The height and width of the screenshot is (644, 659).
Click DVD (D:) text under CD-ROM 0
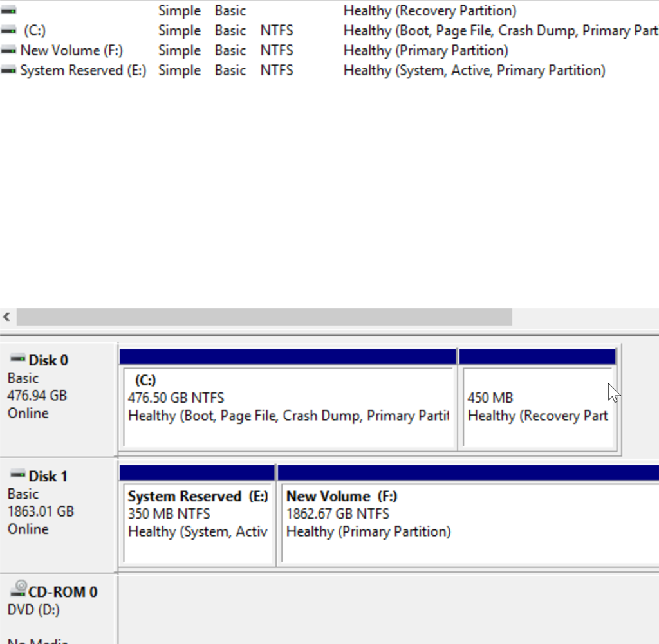33,609
